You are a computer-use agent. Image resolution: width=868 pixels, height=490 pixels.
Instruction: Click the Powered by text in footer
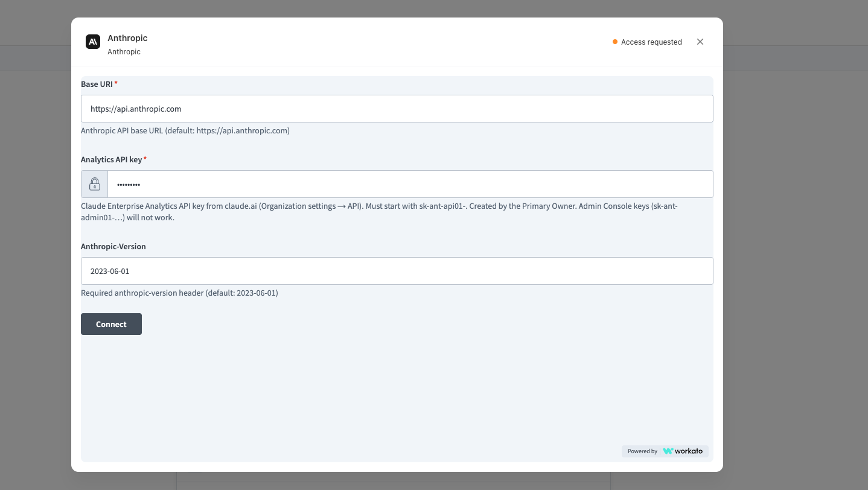tap(642, 451)
